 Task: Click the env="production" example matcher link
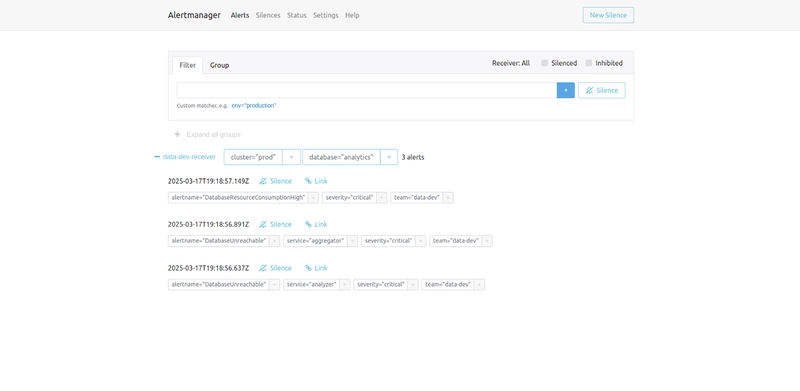254,106
